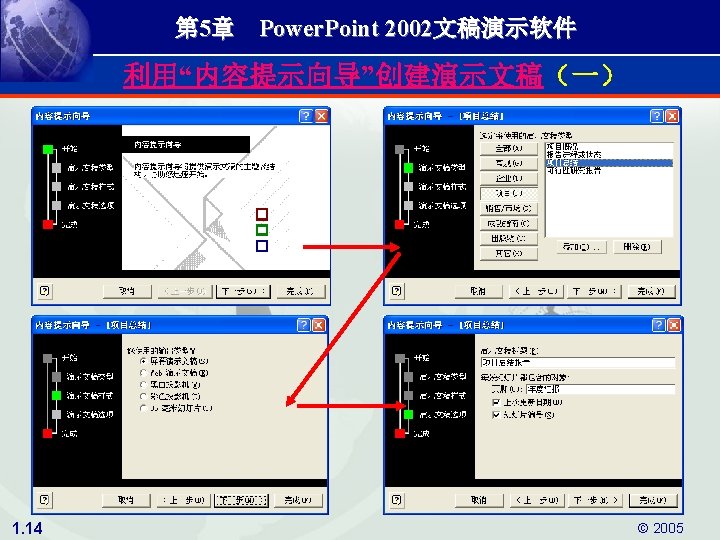Screen dimensions: 720x540
Task: Click 取消 in the presentation-options wizard
Action: [479, 500]
